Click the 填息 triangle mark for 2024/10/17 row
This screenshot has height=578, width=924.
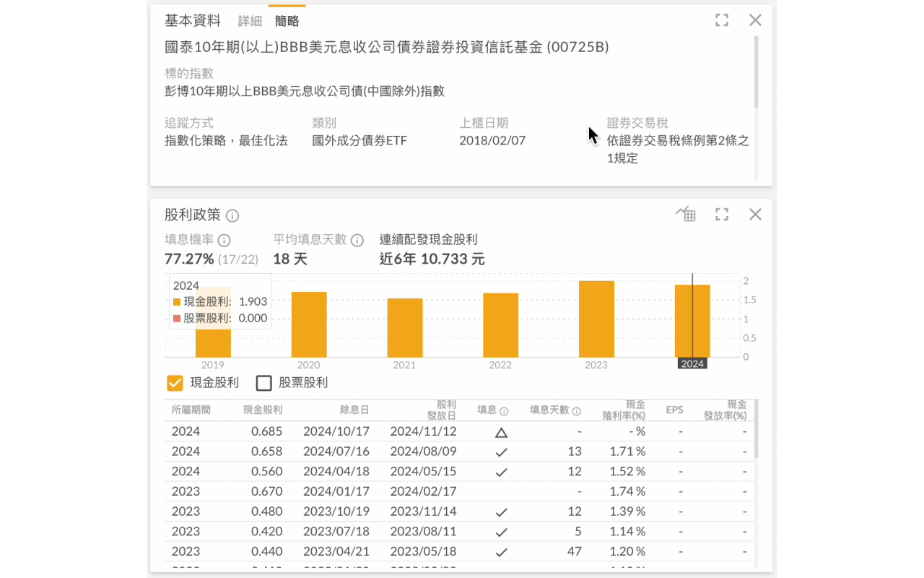click(502, 431)
